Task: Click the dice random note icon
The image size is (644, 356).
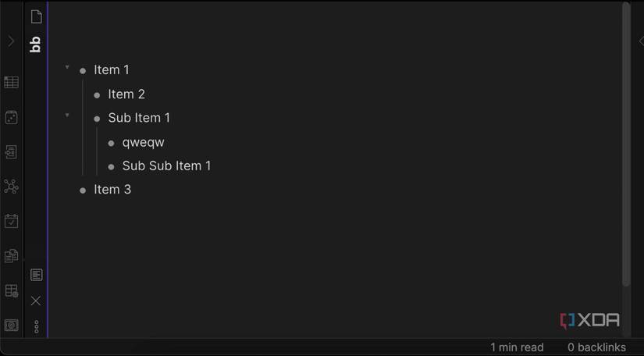Action: coord(12,117)
